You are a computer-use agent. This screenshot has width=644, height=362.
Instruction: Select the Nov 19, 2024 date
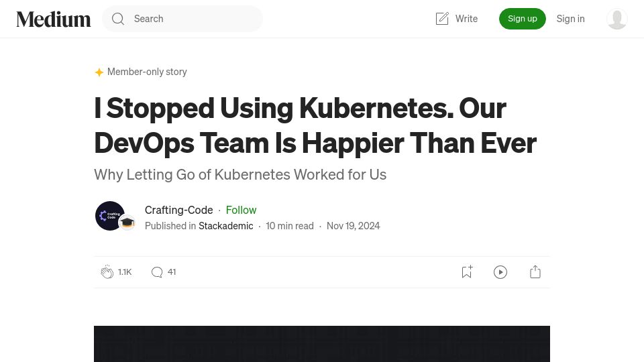coord(354,226)
